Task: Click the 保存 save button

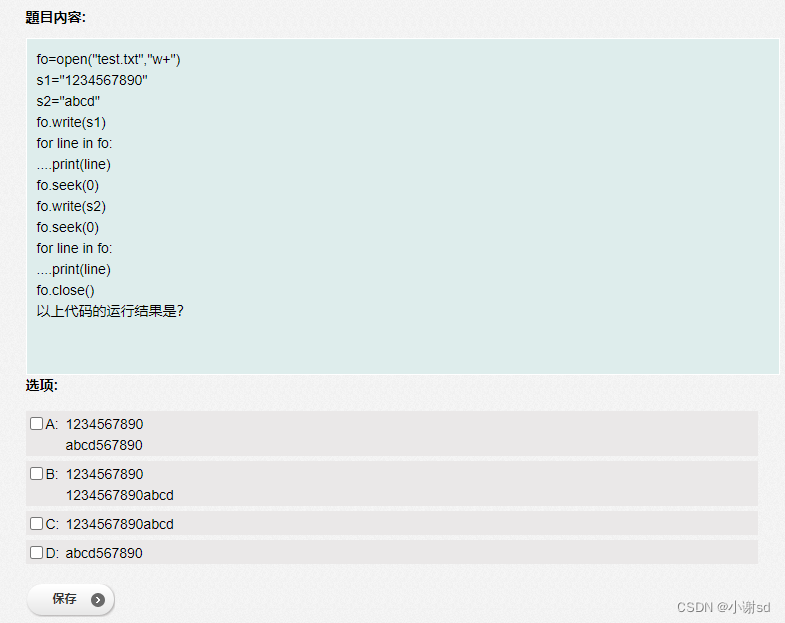Action: pos(71,599)
